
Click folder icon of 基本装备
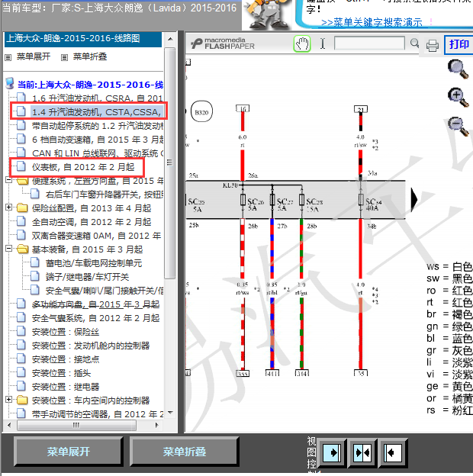coord(22,249)
